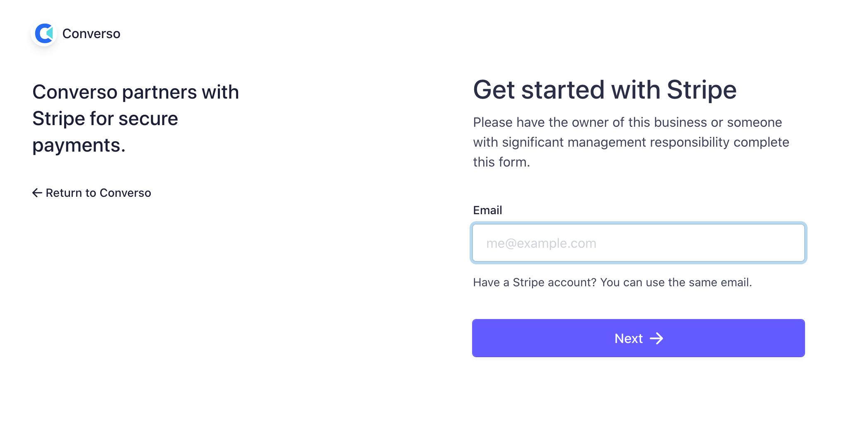Click the 'Converso partners with Stripe' headline
868x435 pixels.
136,118
